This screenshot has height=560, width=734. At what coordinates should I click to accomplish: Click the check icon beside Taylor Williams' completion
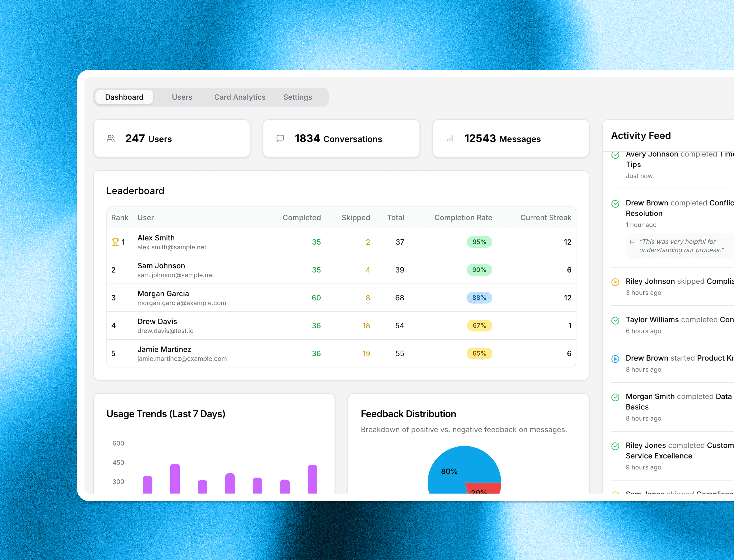pyautogui.click(x=615, y=321)
